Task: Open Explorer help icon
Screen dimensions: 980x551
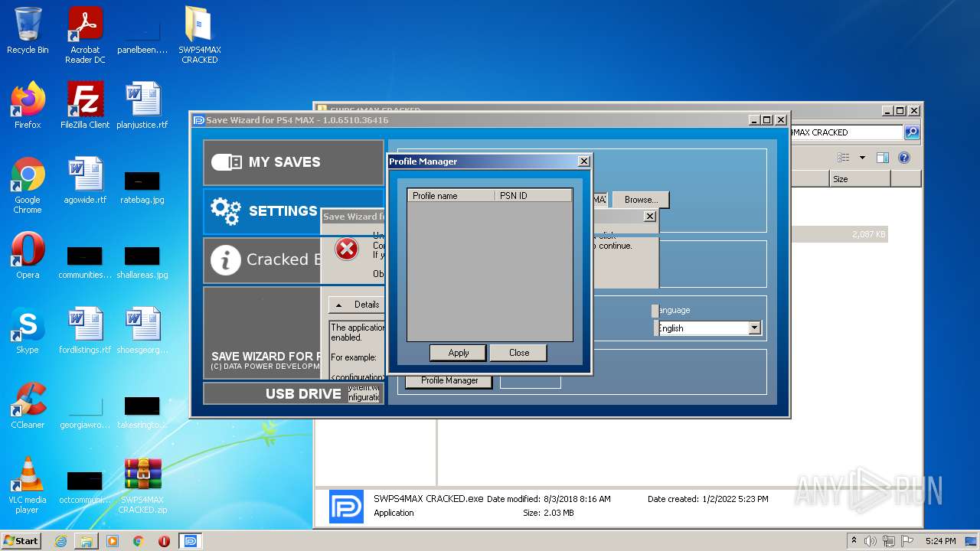Action: [x=904, y=158]
